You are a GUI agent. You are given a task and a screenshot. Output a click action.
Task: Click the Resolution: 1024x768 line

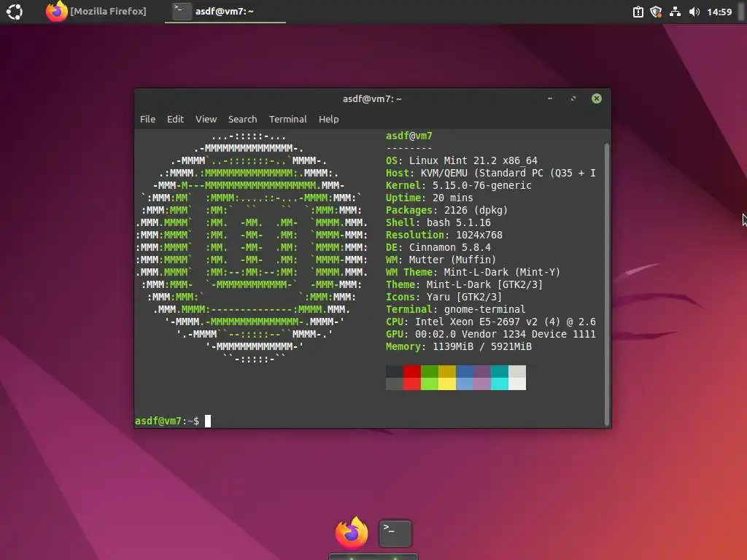point(444,235)
